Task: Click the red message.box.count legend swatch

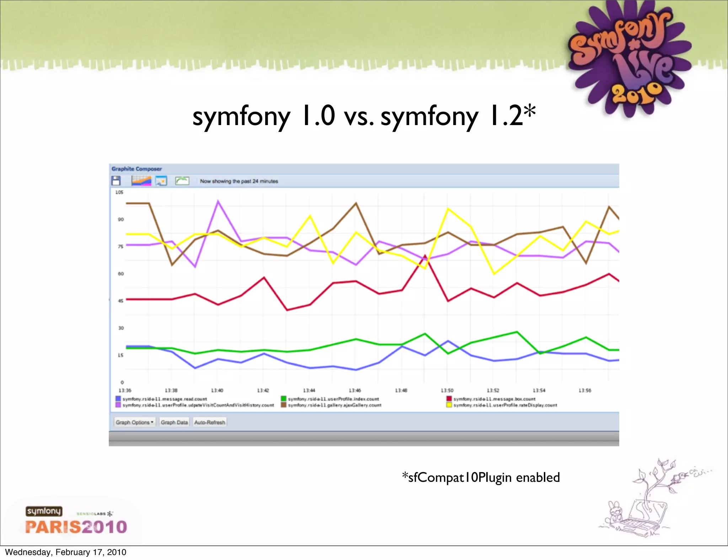Action: coord(449,399)
